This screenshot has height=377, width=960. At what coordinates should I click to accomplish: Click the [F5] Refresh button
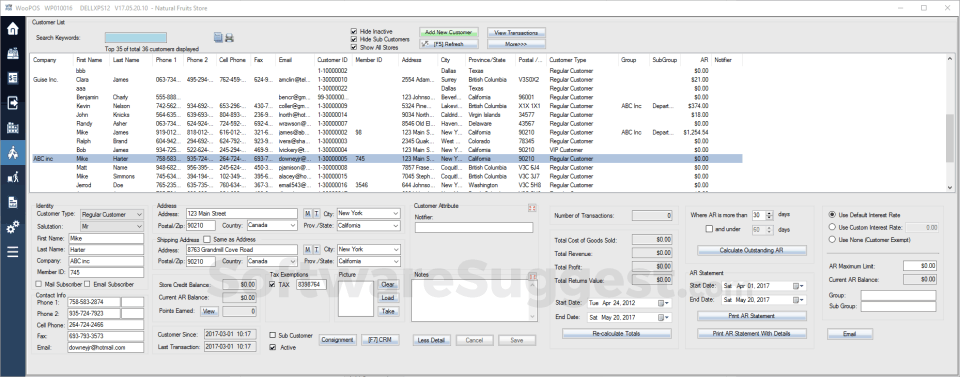[448, 45]
